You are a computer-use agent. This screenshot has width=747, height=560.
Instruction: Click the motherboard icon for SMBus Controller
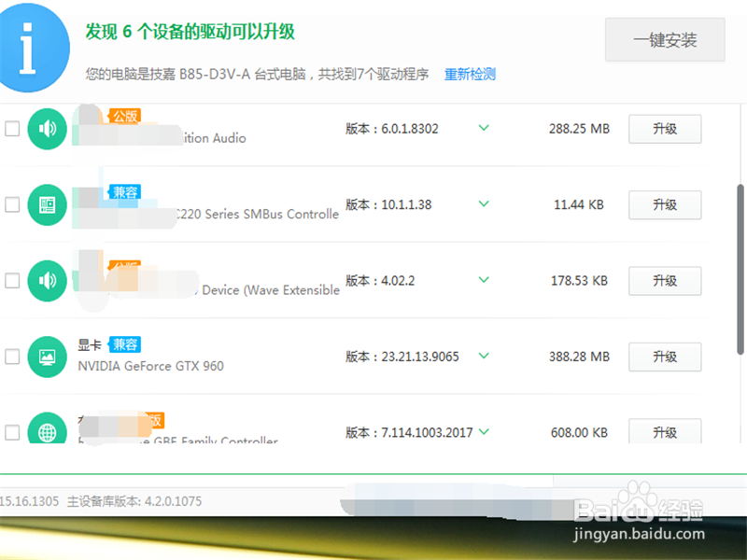tap(48, 204)
